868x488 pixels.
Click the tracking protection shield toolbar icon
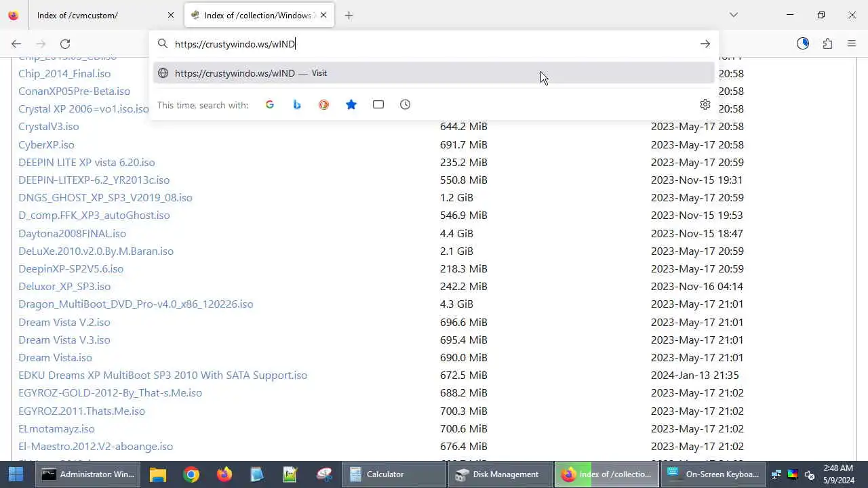[x=803, y=44]
